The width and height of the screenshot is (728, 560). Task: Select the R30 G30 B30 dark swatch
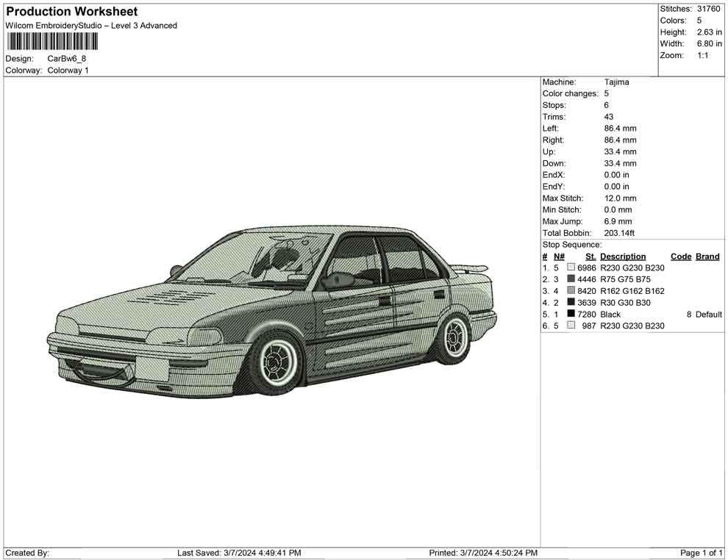click(x=571, y=302)
